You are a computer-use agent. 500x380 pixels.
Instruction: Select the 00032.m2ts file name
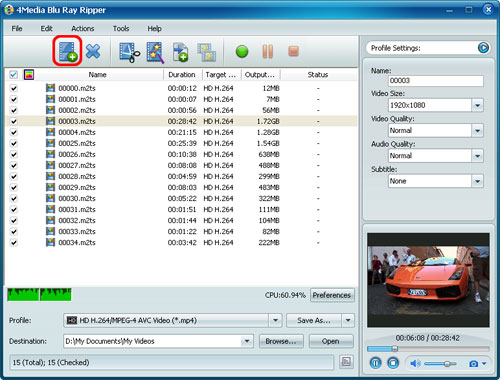click(77, 220)
